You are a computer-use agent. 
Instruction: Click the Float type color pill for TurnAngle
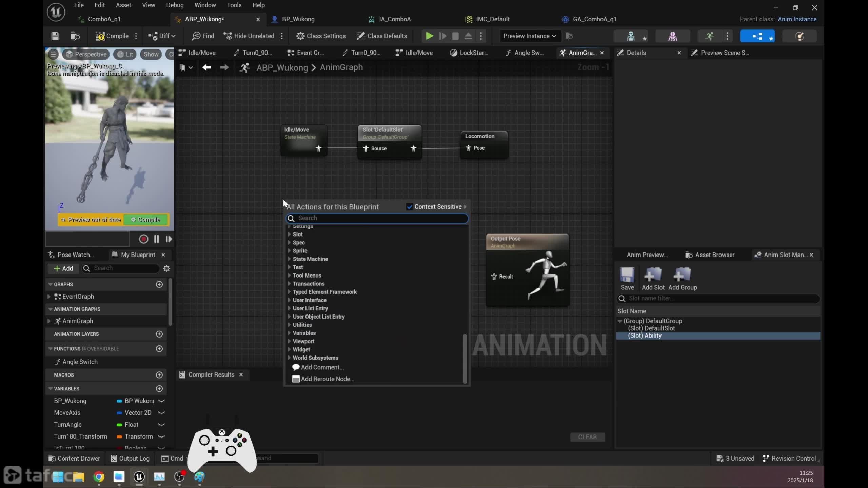pyautogui.click(x=119, y=425)
